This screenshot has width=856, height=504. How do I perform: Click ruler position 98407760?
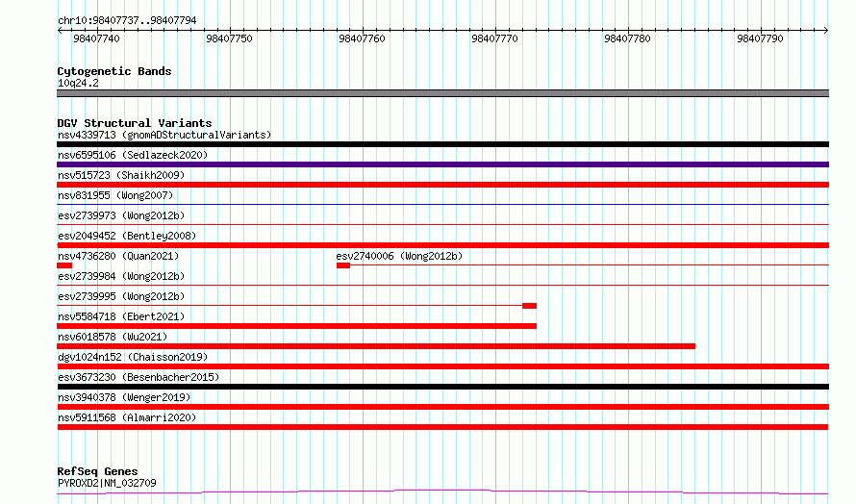362,38
